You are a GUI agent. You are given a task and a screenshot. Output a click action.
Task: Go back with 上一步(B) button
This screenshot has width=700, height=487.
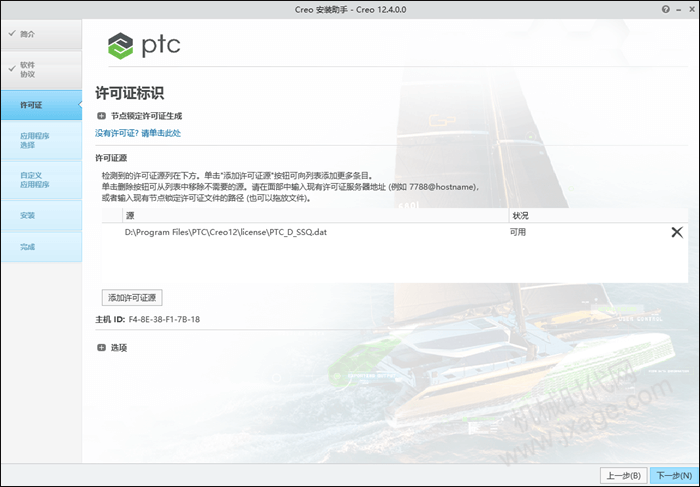(624, 476)
